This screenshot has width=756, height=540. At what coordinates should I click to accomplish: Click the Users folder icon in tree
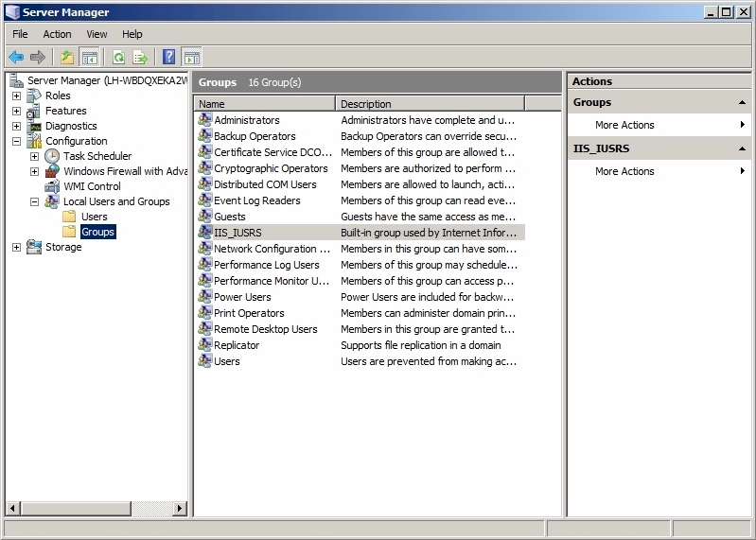tap(69, 217)
